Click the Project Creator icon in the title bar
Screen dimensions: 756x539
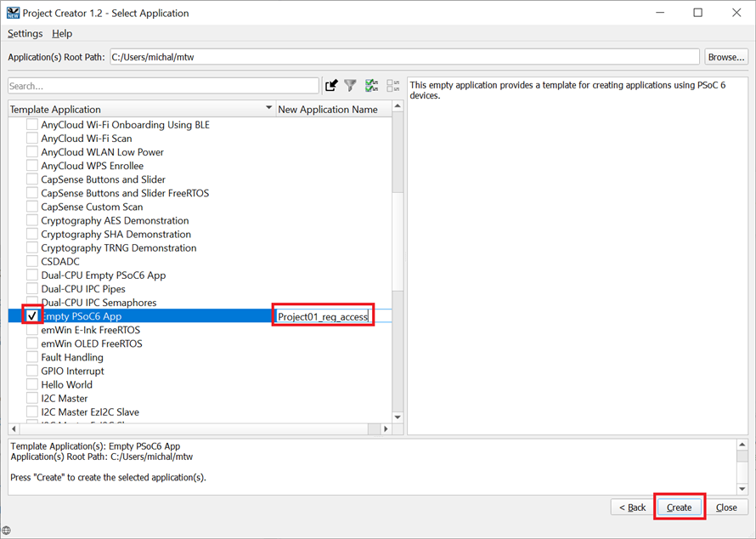[x=13, y=13]
